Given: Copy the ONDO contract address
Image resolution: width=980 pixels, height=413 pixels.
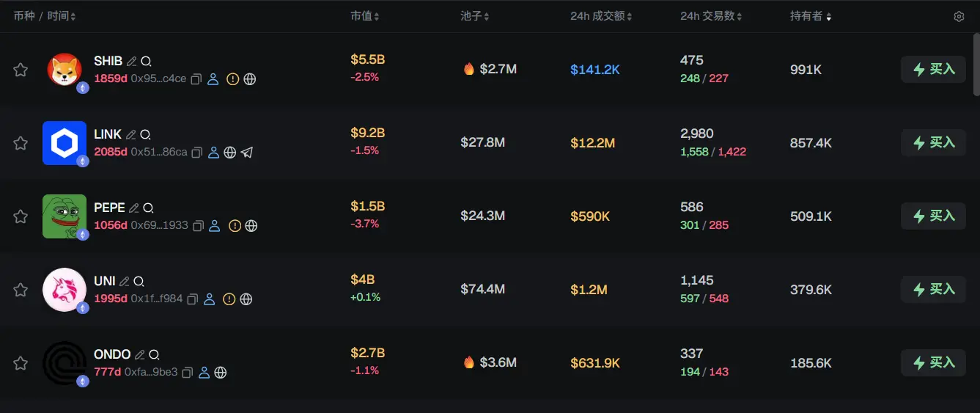Looking at the screenshot, I should [x=188, y=373].
